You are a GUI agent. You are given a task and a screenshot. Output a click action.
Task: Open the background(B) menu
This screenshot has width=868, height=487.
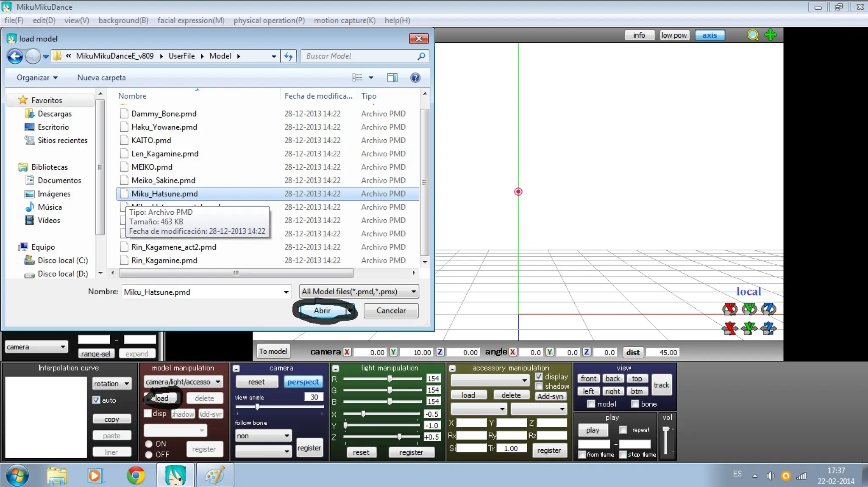pyautogui.click(x=123, y=20)
